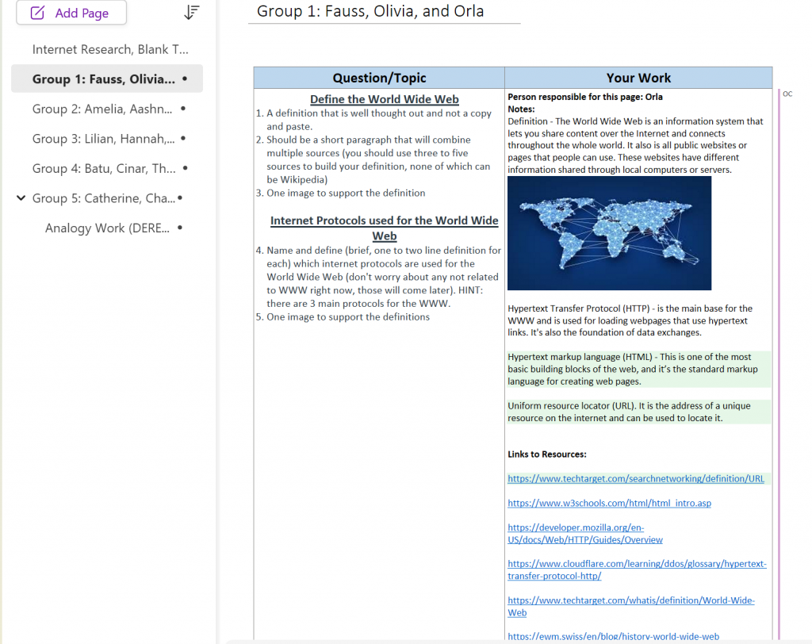
Task: Click the Person responsible for this page: Orla text
Action: (x=584, y=97)
